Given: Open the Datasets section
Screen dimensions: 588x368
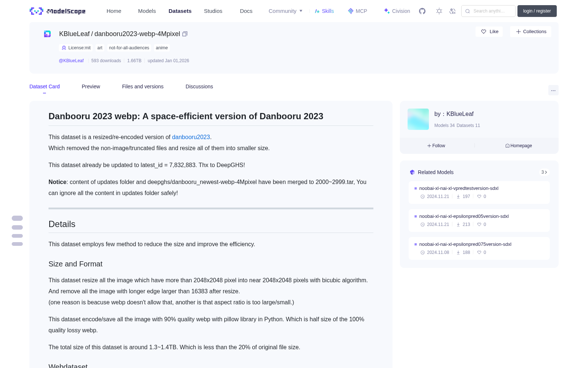Looking at the screenshot, I should [x=180, y=11].
